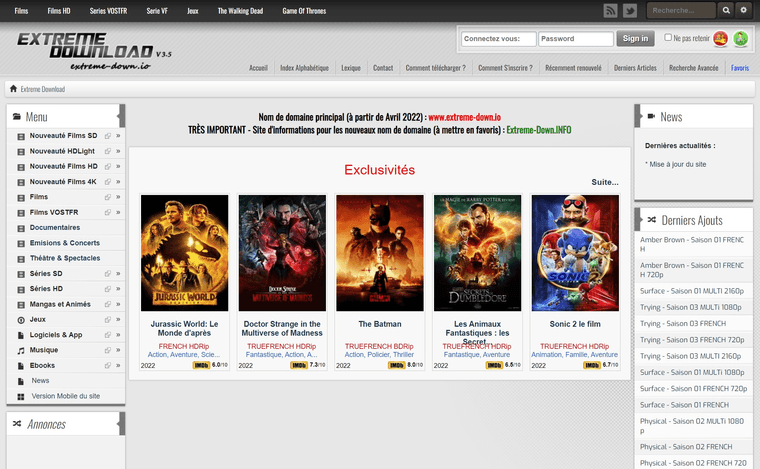Open the RSS feed icon
This screenshot has height=469, width=760.
611,11
